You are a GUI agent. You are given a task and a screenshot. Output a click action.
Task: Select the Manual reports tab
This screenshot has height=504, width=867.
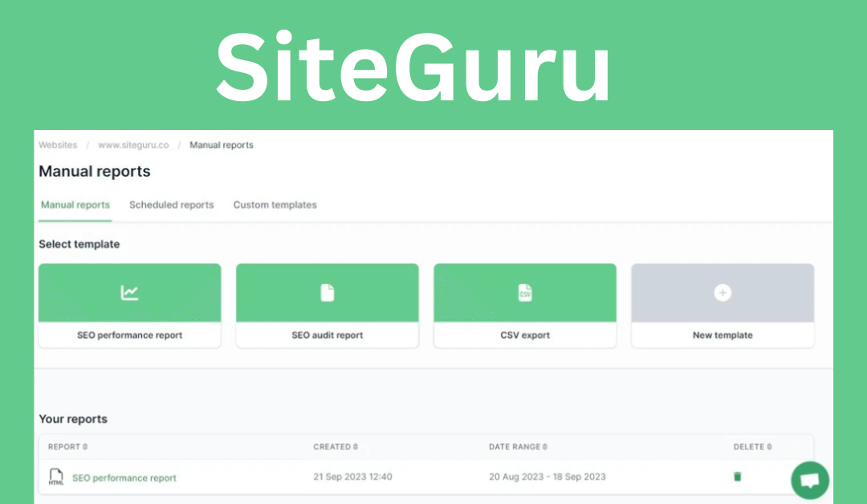click(x=74, y=205)
